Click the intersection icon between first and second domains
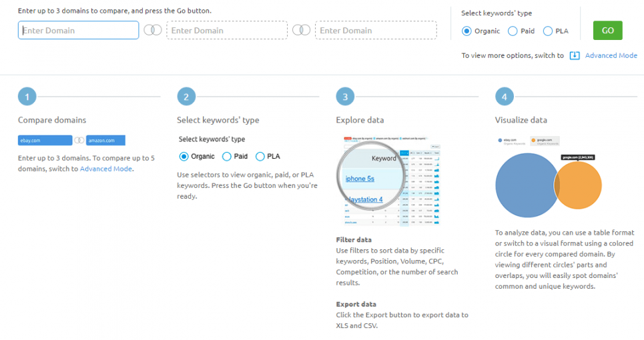The height and width of the screenshot is (340, 644). point(153,31)
